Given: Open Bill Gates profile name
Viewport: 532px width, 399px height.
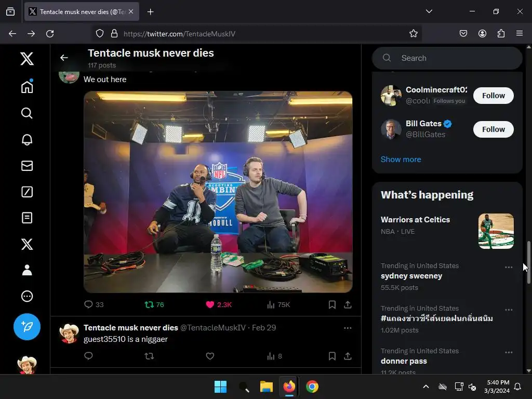Looking at the screenshot, I should click(423, 124).
